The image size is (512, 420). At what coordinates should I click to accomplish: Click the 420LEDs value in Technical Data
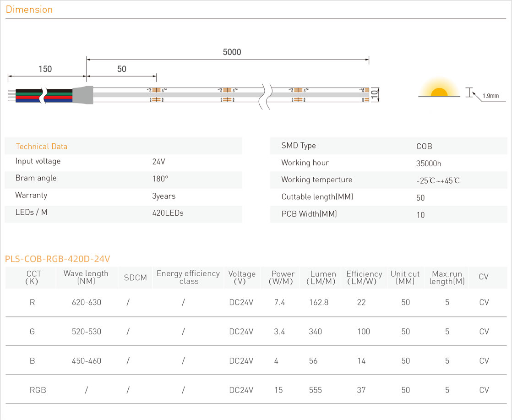tap(168, 213)
